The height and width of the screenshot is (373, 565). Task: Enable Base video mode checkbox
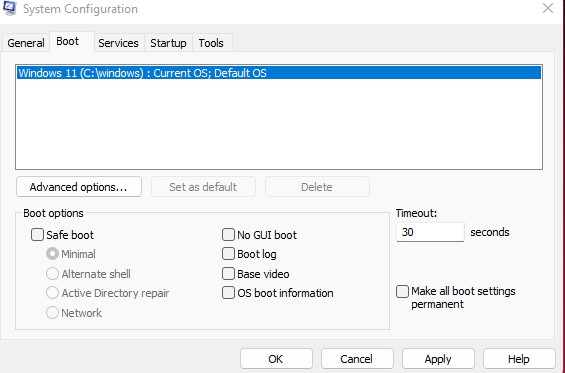coord(228,274)
